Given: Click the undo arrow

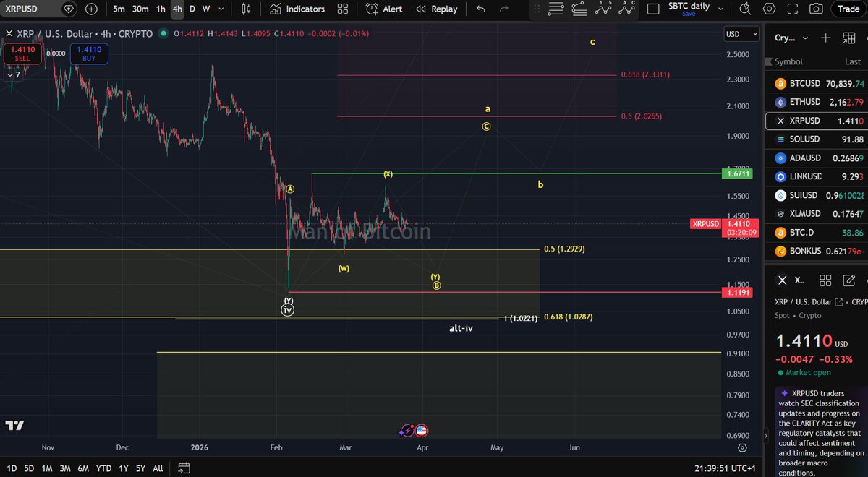Looking at the screenshot, I should click(481, 9).
